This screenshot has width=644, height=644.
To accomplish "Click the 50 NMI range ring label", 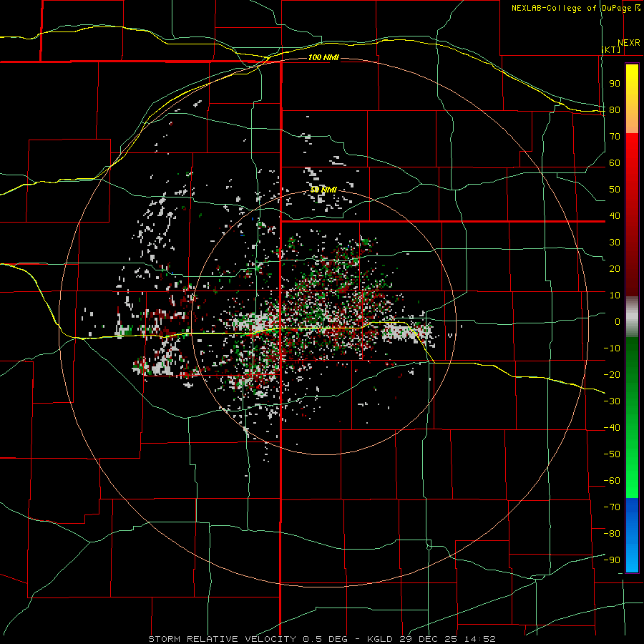I will 323,190.
